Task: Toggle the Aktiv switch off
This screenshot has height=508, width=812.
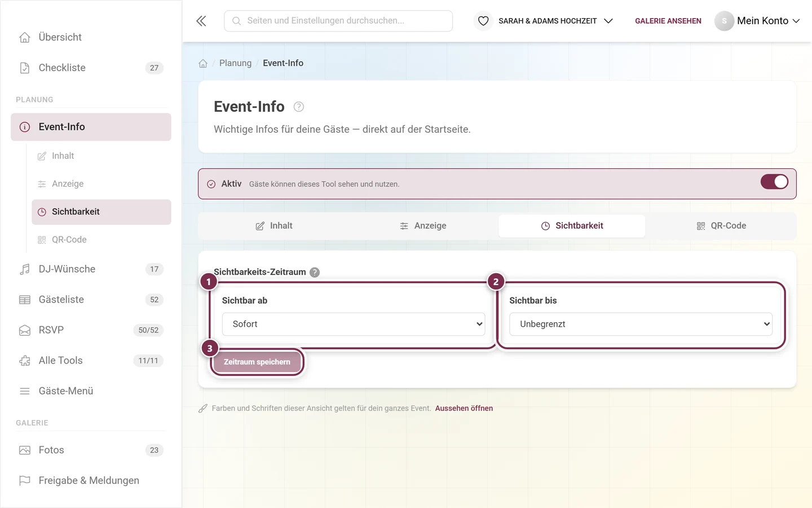Action: coord(774,182)
